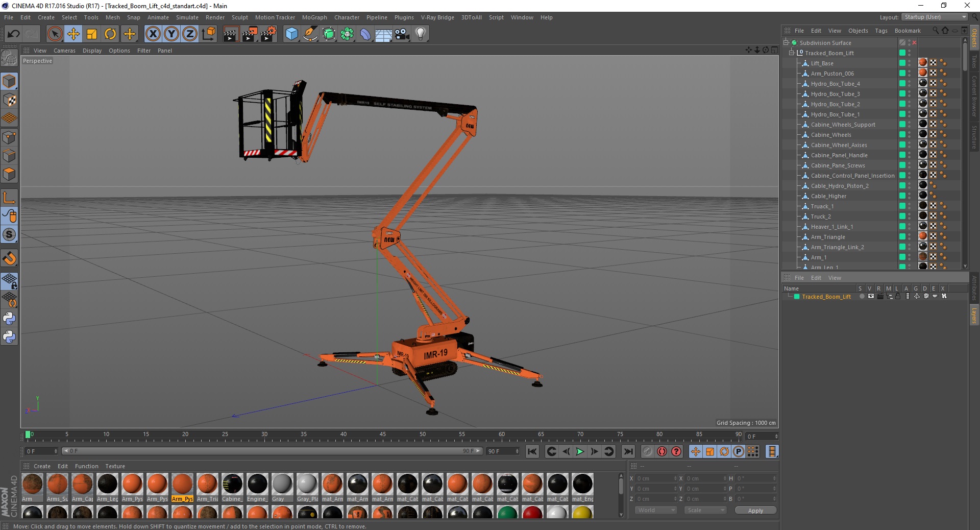Select the spline Pen tool icon
980x530 pixels.
(310, 34)
